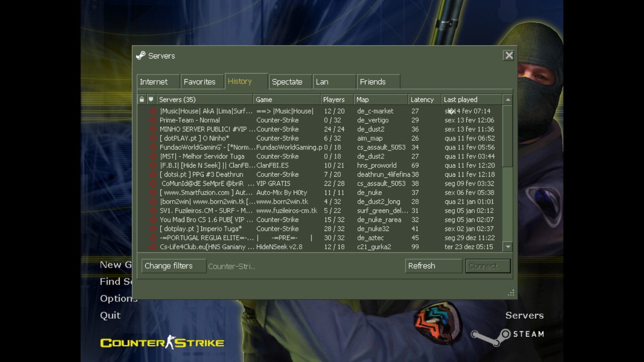Click red icon beside SV1. Fuzileiros.CM server
644x362 pixels.
(x=153, y=211)
